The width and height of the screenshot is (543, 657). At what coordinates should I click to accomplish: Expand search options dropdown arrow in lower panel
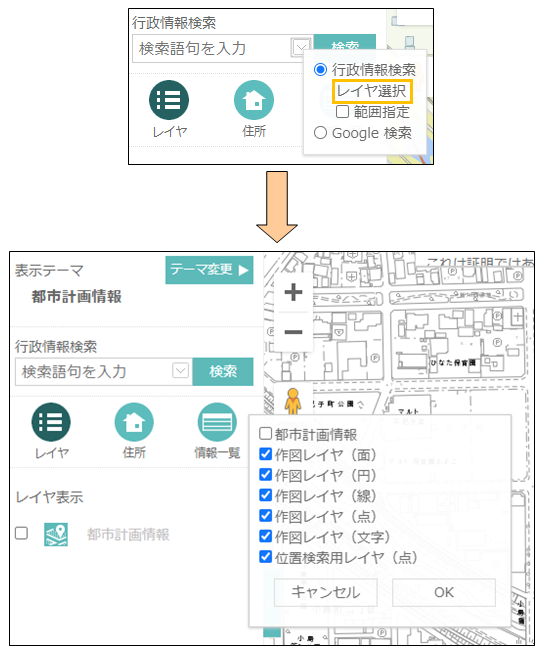[181, 371]
